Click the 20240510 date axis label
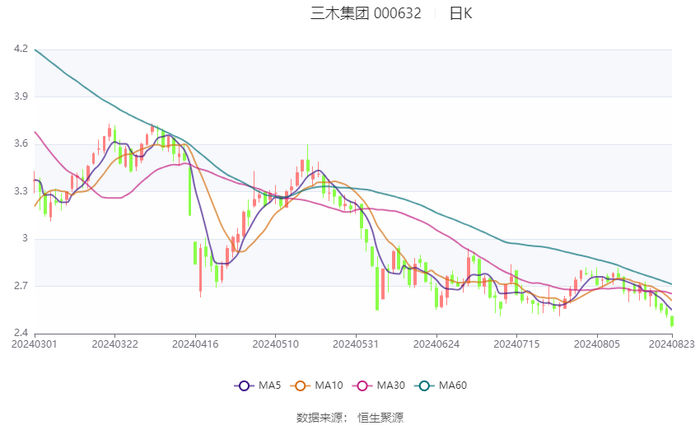 (275, 344)
